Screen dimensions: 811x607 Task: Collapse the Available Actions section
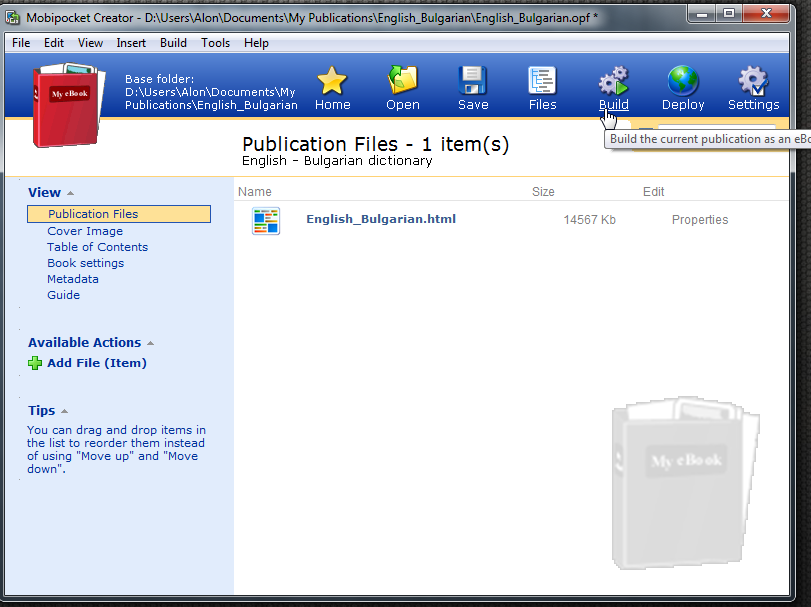(x=151, y=343)
